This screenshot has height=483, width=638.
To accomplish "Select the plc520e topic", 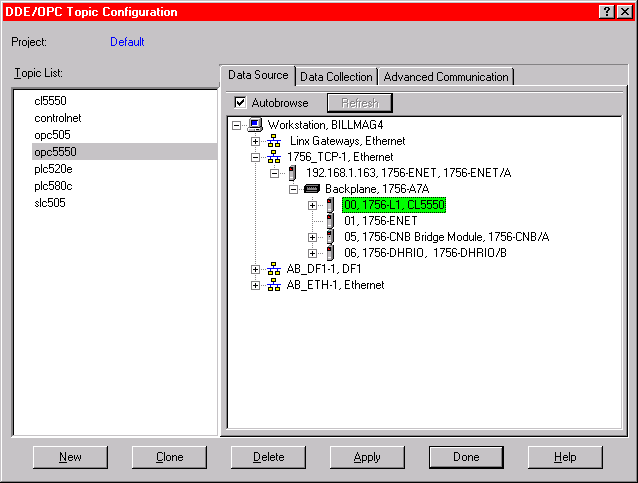I will [53, 169].
